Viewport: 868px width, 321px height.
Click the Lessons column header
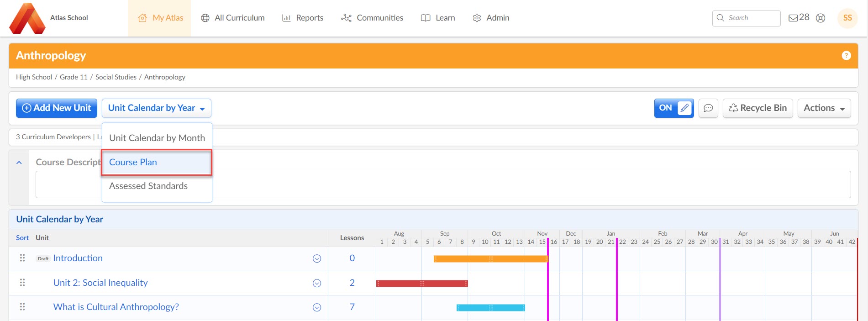pos(352,238)
